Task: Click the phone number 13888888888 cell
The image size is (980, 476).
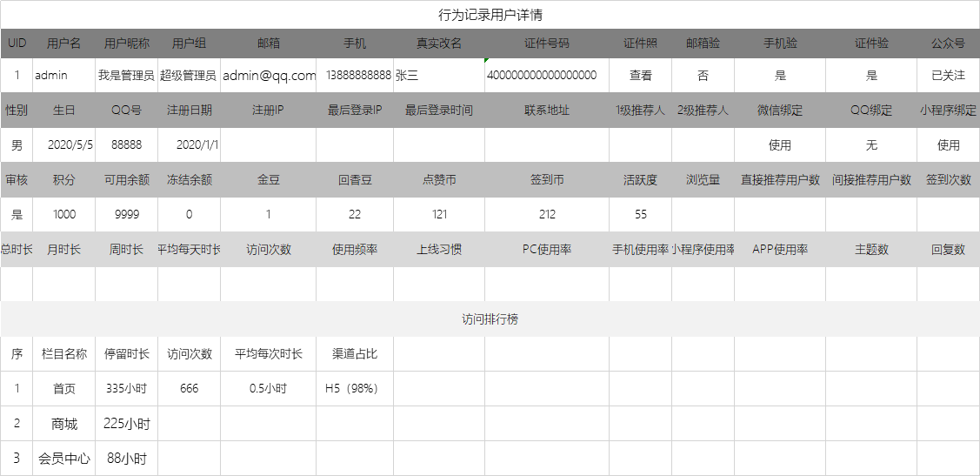Action: [357, 76]
